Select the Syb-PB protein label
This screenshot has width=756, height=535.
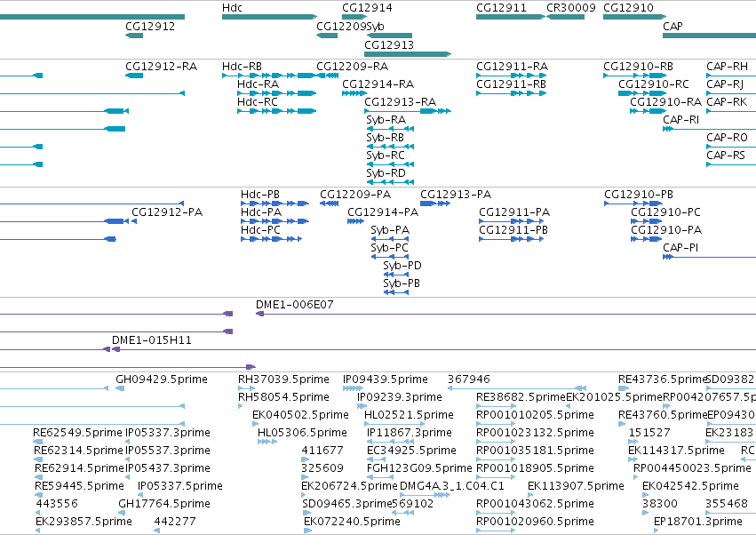[x=402, y=283]
